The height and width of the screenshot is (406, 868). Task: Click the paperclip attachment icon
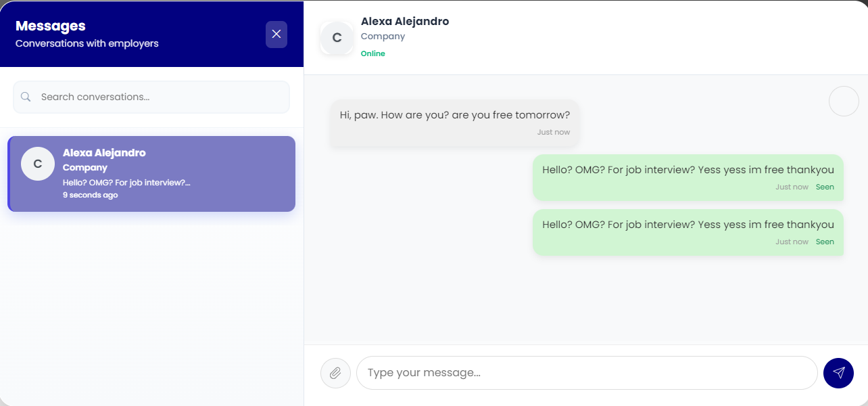(335, 373)
